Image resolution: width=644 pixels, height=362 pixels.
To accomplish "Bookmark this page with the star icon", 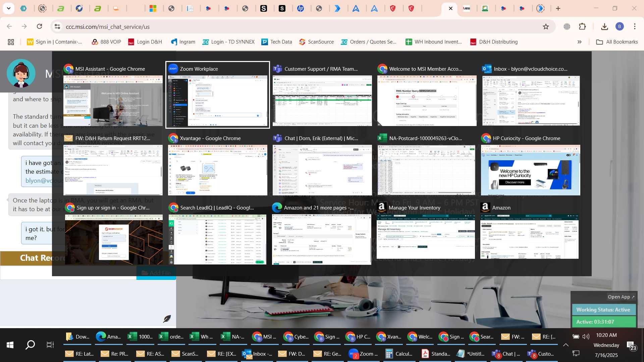I will pos(546,26).
